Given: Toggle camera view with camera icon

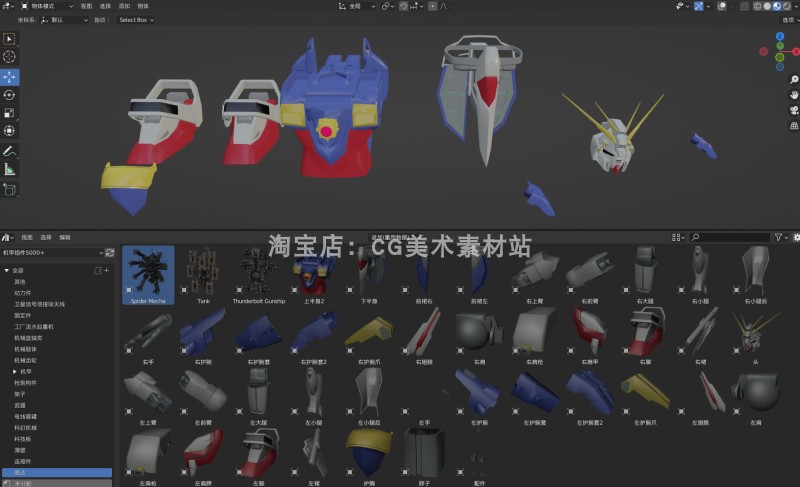Looking at the screenshot, I should point(794,110).
